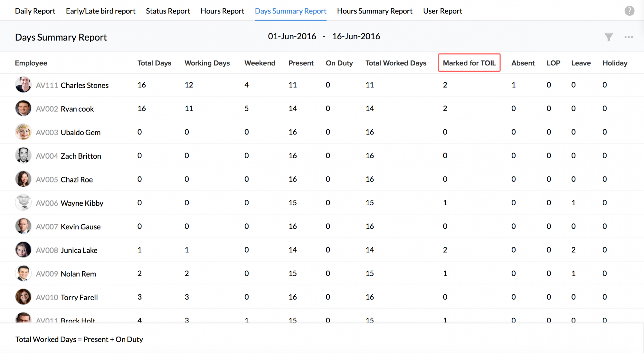Open the three-dot more options menu
Viewport: 644px width, 353px height.
click(x=629, y=37)
